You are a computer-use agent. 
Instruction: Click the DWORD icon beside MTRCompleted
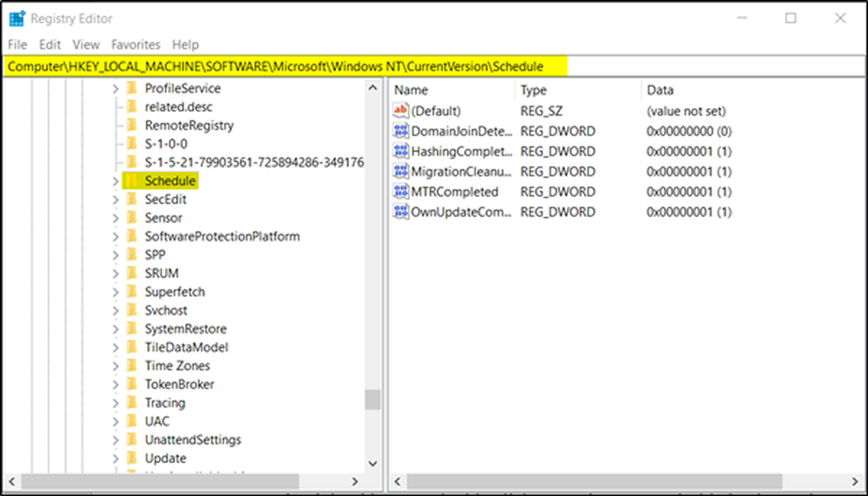pyautogui.click(x=401, y=192)
